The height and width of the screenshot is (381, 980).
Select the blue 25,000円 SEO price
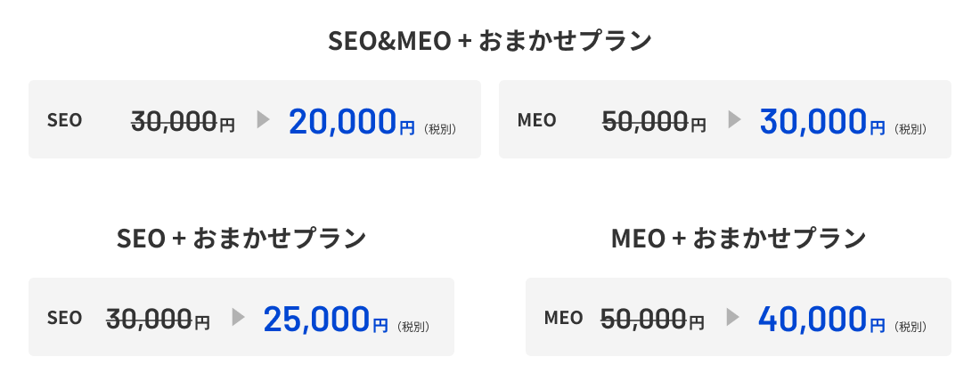coord(325,319)
